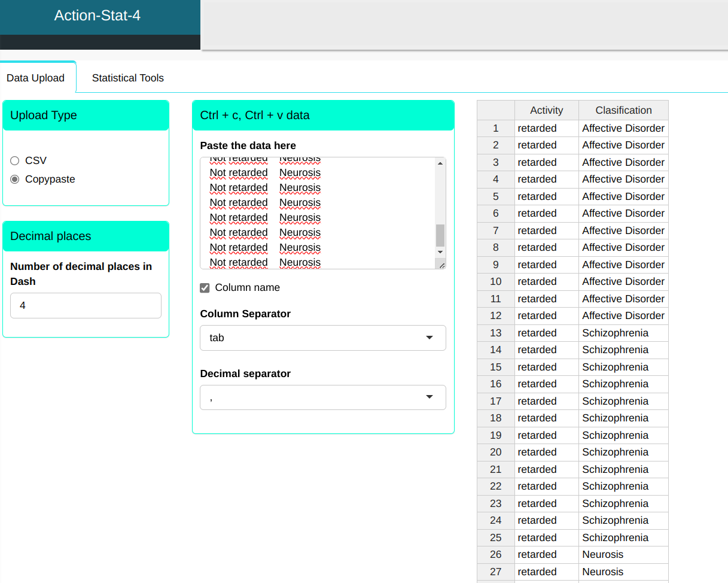Click the Action-Stat-4 header title
Image resolution: width=728 pixels, height=583 pixels.
tap(98, 16)
